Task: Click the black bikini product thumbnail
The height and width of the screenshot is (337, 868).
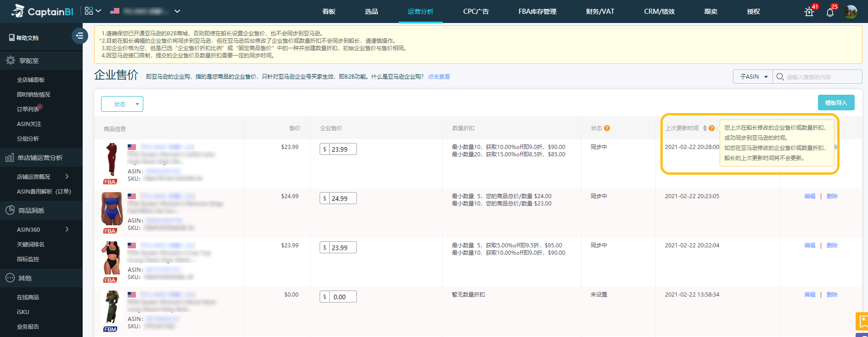Action: pyautogui.click(x=111, y=258)
